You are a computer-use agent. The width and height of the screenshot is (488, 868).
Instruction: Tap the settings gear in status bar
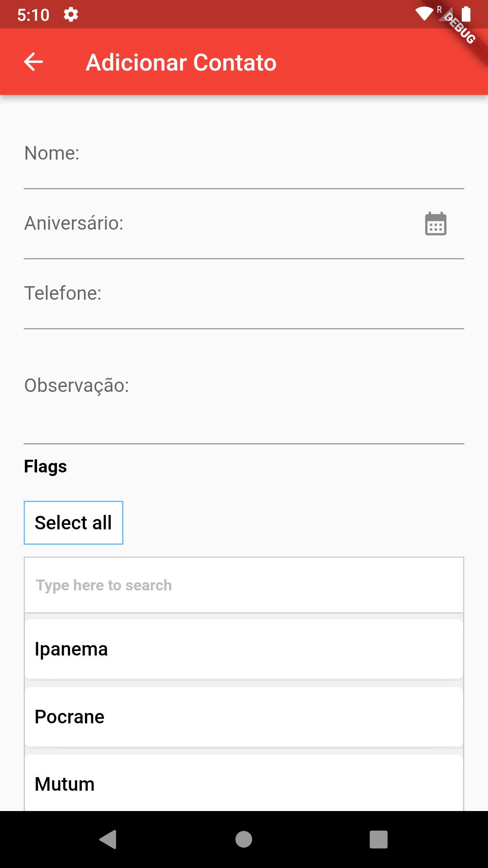tap(71, 14)
